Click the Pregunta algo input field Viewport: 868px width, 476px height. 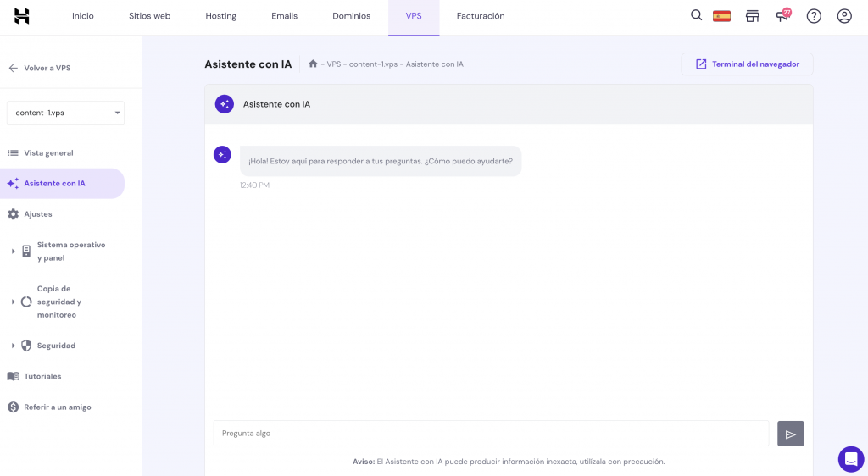coord(491,434)
